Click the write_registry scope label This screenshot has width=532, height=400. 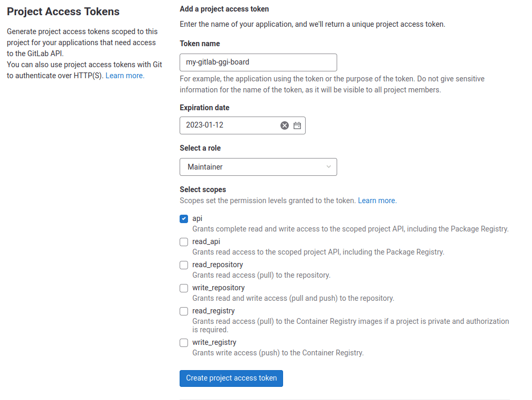point(214,342)
